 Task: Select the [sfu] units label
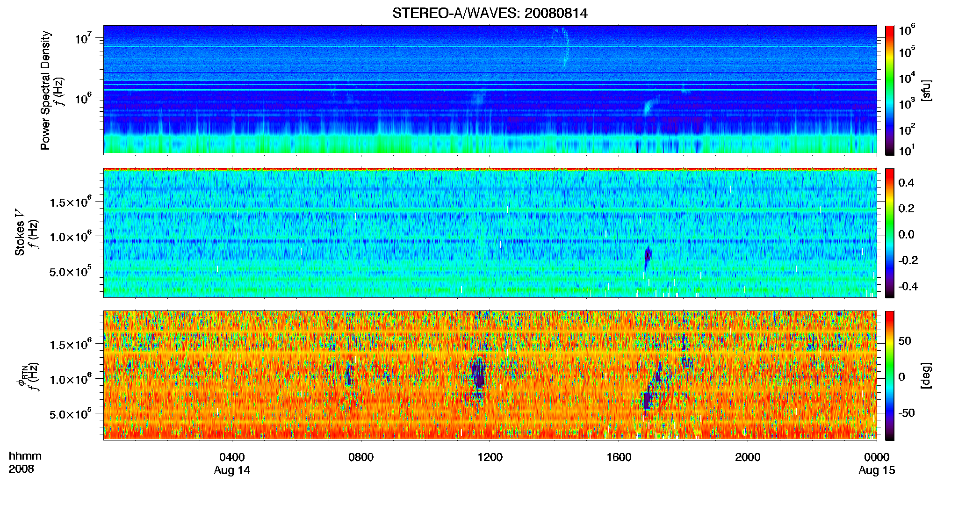pos(926,90)
